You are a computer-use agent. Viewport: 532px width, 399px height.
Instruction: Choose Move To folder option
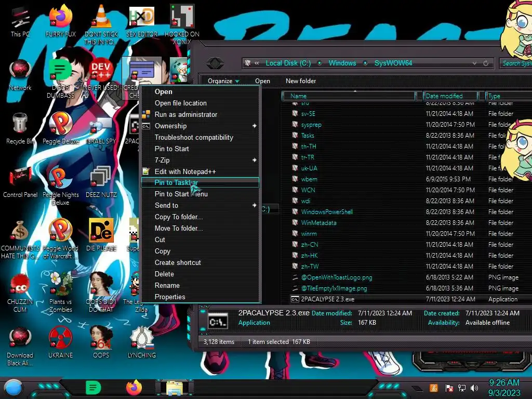pyautogui.click(x=200, y=229)
